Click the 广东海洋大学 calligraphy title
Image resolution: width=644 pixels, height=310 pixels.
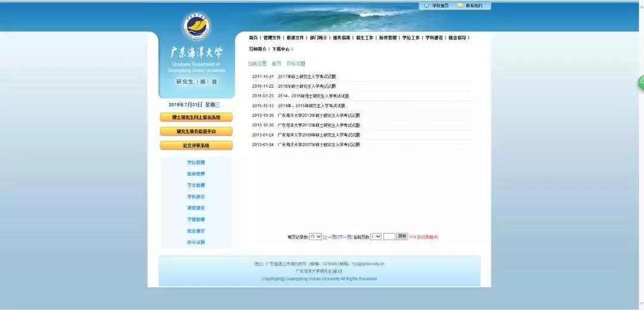coord(196,53)
